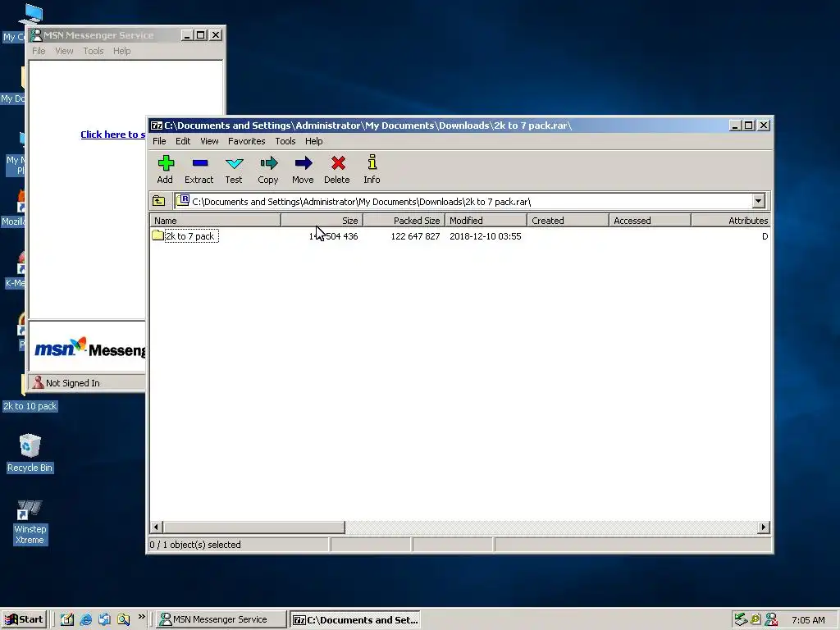Open the address path dropdown arrow
The width and height of the screenshot is (840, 630).
coord(758,202)
